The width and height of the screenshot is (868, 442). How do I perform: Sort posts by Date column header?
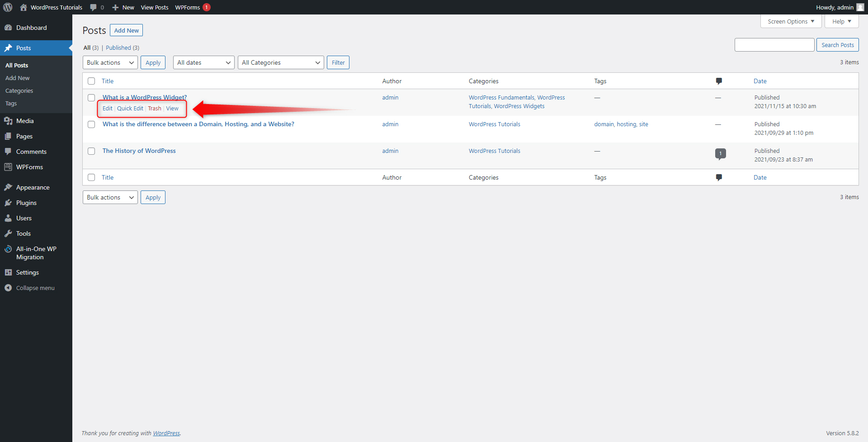pos(760,81)
